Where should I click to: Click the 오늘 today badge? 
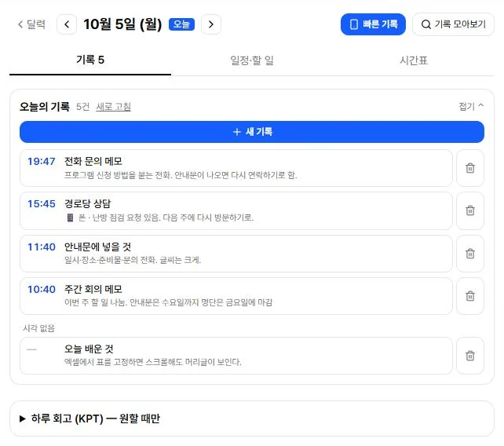coord(181,24)
